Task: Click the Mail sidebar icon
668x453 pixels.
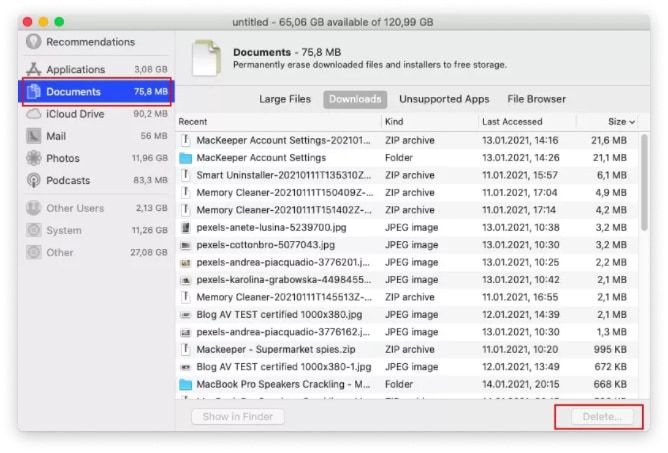Action: [34, 136]
